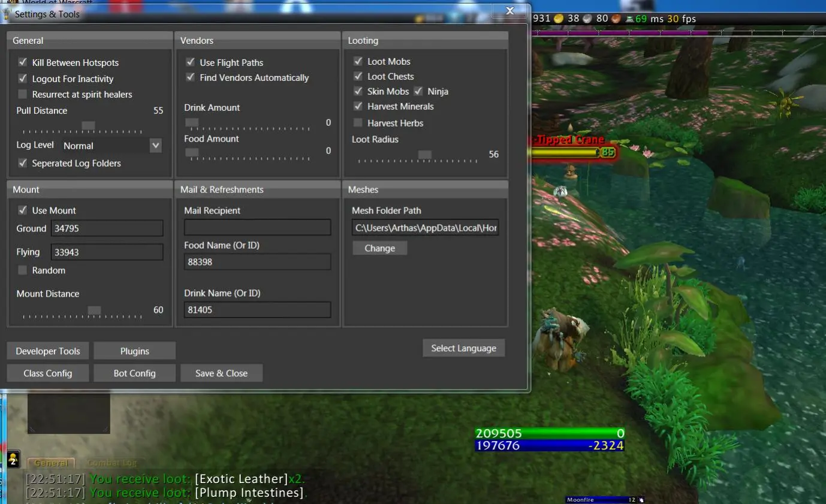Screen dimensions: 826x504
Task: Toggle Kill Between Hotspots checkbox
Action: coord(23,62)
